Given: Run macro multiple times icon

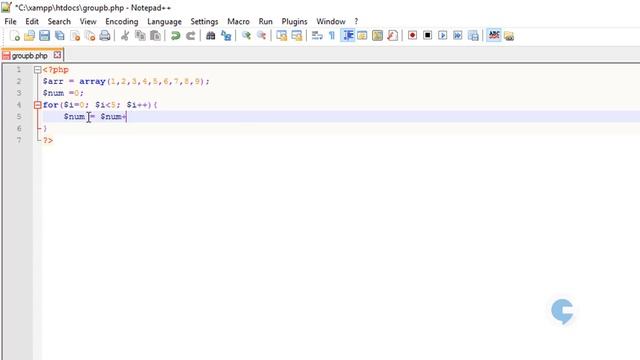Looking at the screenshot, I should 458,36.
